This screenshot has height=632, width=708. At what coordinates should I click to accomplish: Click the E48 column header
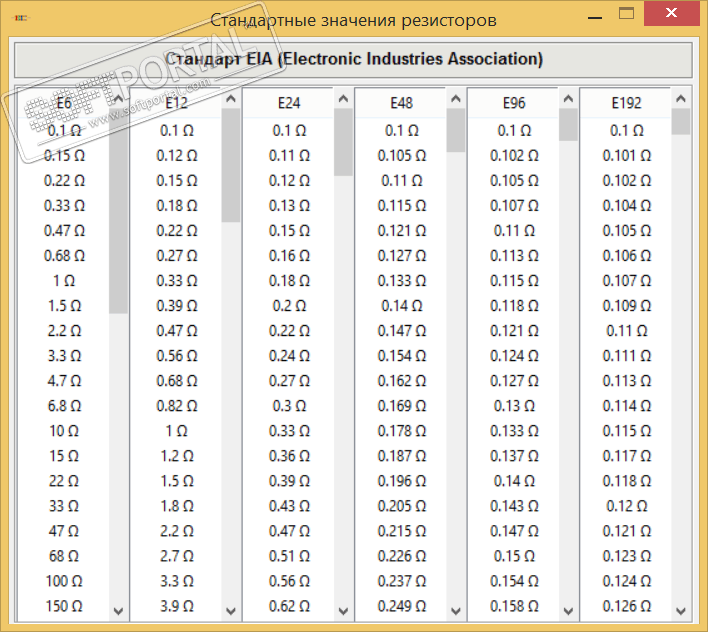tap(401, 103)
